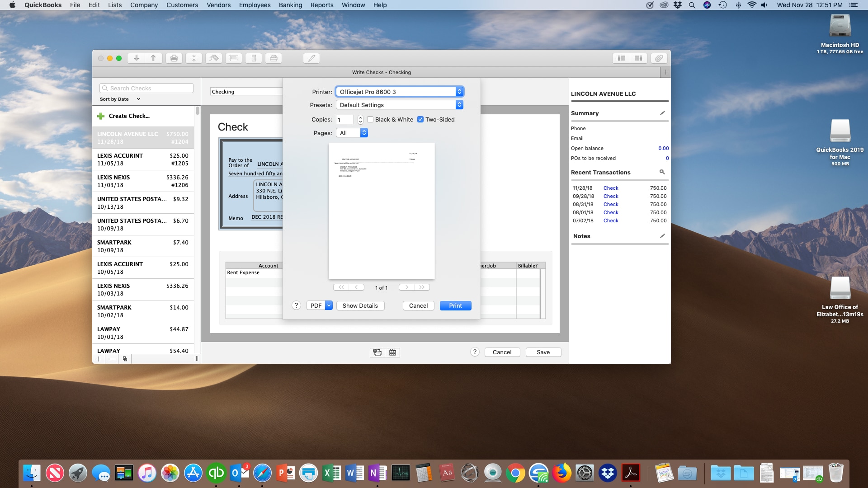868x488 pixels.
Task: Click the Open balance 0.00 value
Action: tap(663, 148)
